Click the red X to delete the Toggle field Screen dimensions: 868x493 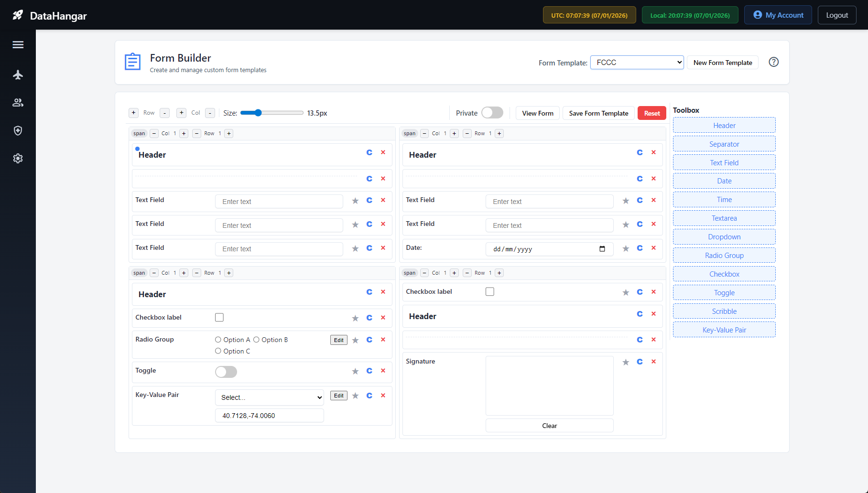(383, 371)
